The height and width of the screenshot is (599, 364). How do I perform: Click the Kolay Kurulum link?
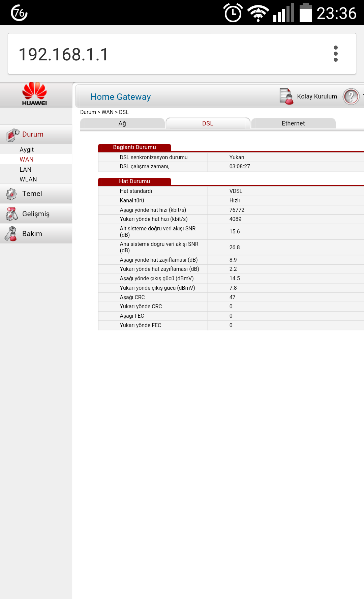[317, 96]
